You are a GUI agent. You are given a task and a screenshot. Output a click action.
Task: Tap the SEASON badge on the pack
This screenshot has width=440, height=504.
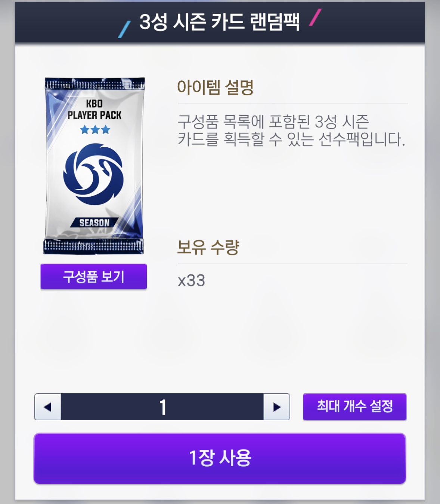point(94,222)
